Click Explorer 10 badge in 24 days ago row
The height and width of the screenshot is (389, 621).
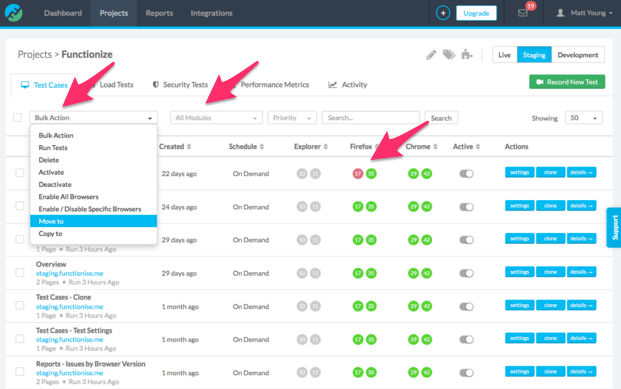[302, 206]
